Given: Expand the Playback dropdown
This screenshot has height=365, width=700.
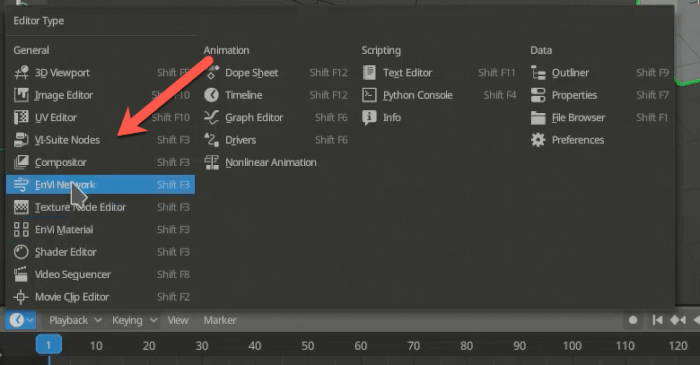Looking at the screenshot, I should tap(75, 320).
